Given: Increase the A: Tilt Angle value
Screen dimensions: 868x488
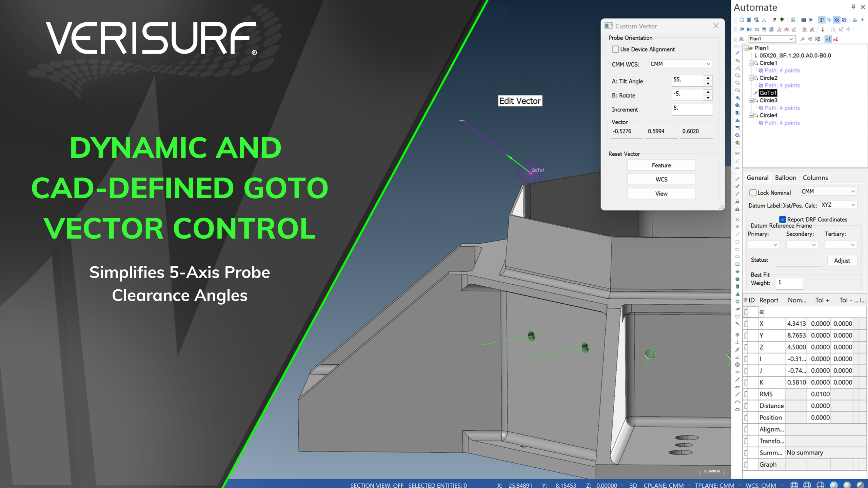Looking at the screenshot, I should coord(708,78).
